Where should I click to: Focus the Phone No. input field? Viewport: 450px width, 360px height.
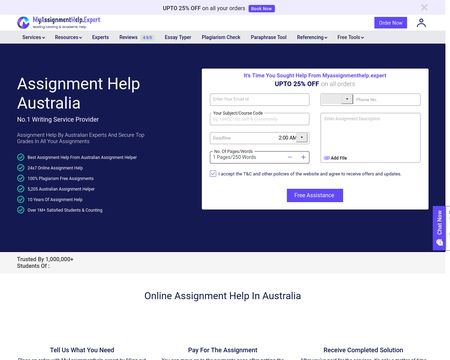point(387,99)
